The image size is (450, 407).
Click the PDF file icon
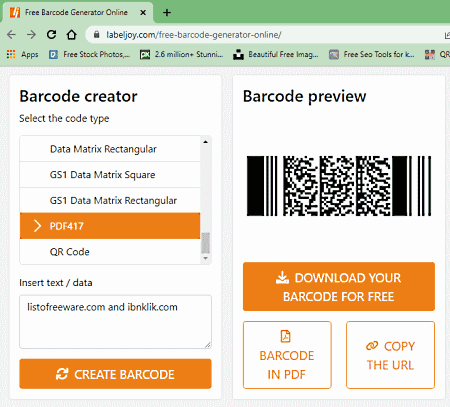(285, 336)
